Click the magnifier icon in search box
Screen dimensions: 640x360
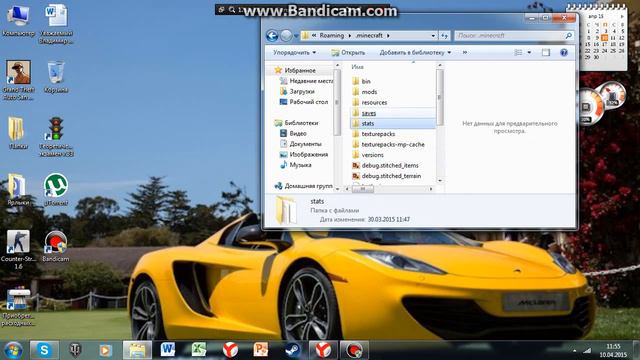(569, 36)
